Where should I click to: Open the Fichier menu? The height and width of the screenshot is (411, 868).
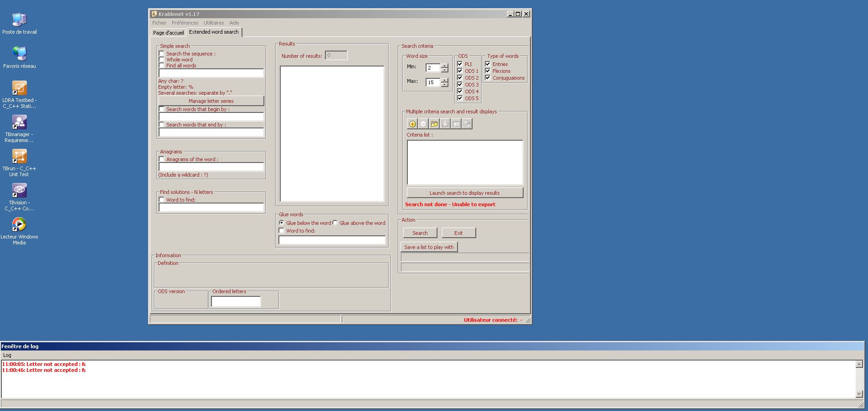tap(159, 23)
